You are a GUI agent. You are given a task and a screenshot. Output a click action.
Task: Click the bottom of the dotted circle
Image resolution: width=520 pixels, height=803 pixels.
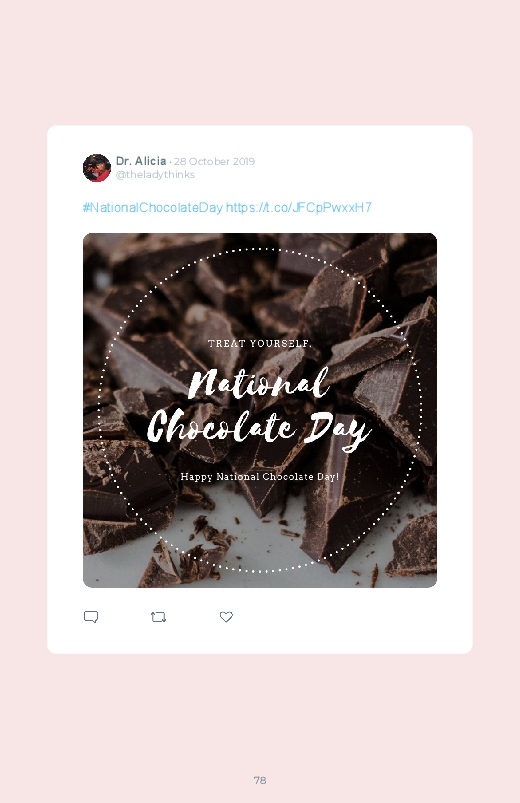coord(260,571)
